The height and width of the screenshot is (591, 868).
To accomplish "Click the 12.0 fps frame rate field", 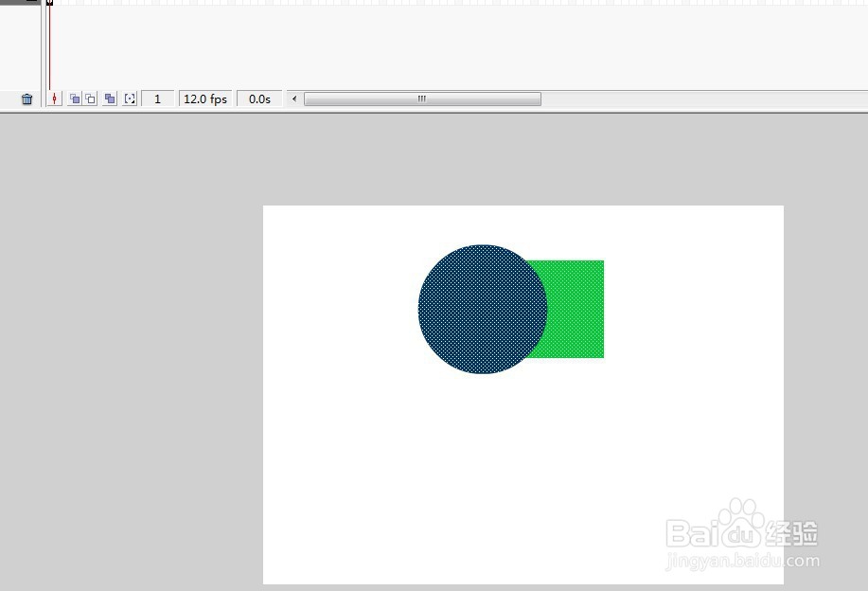I will point(205,98).
